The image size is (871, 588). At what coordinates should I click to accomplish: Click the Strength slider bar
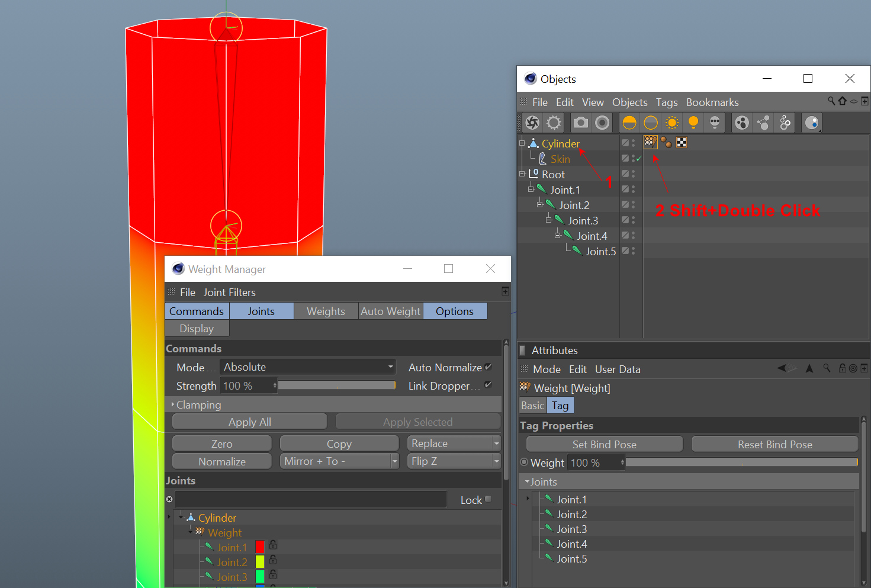tap(337, 385)
